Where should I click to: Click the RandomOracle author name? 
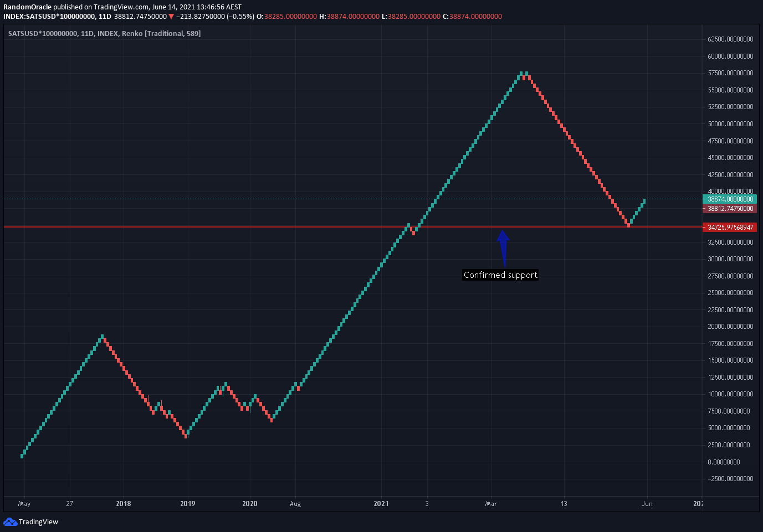27,7
